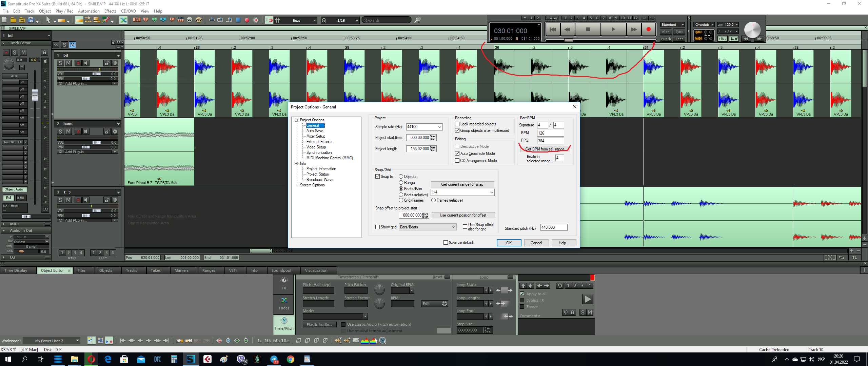Toggle Auto Crossfade Mode checkbox
Screen dimensions: 868x366
pos(457,154)
